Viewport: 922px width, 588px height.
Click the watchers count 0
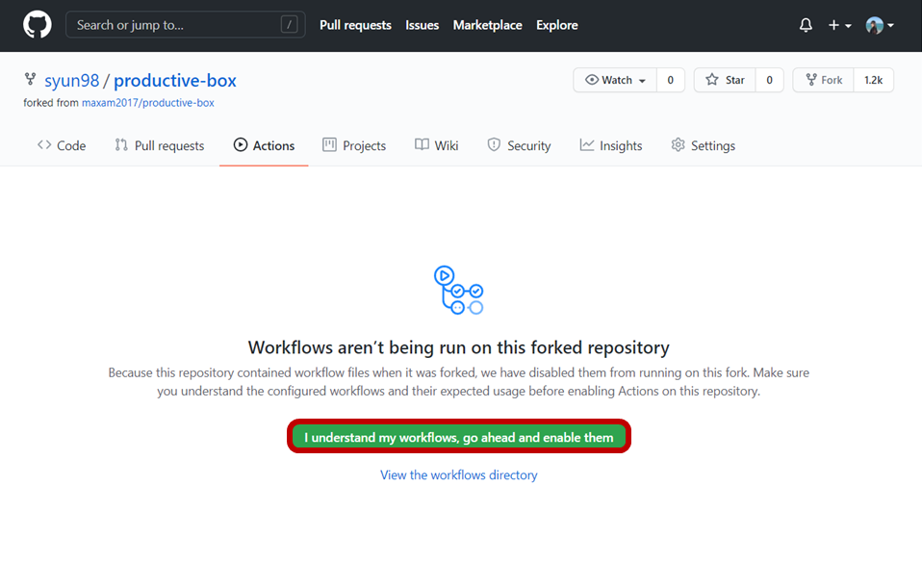pyautogui.click(x=671, y=80)
